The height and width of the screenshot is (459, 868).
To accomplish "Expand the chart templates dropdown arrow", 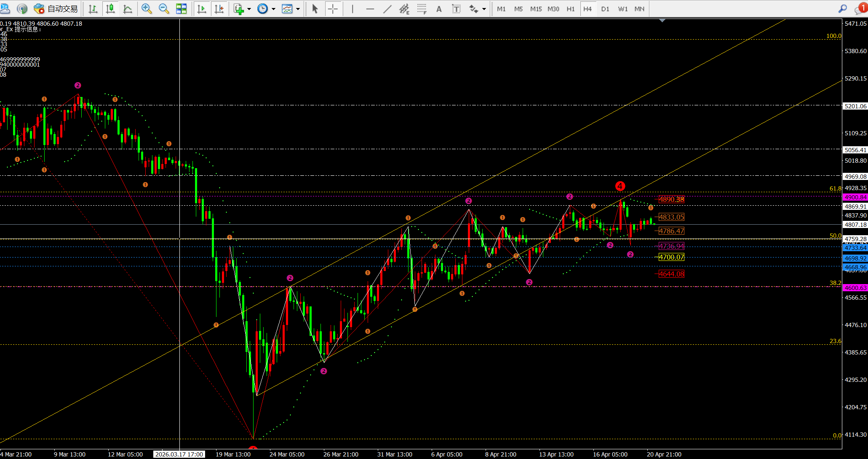I will (x=298, y=9).
